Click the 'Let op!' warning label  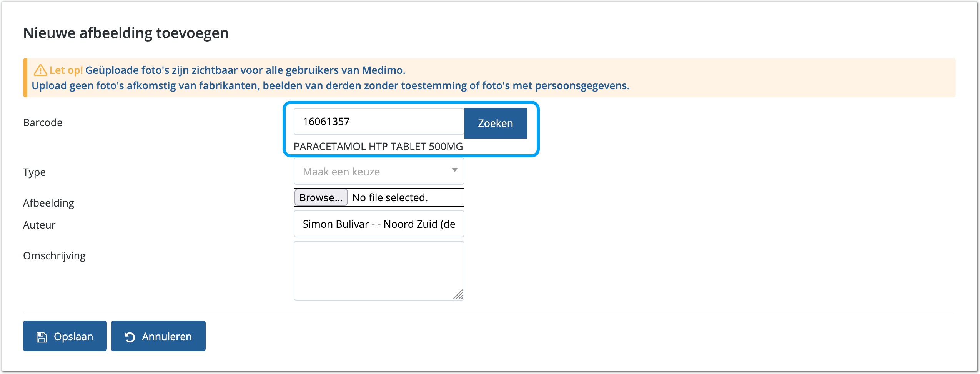[66, 70]
